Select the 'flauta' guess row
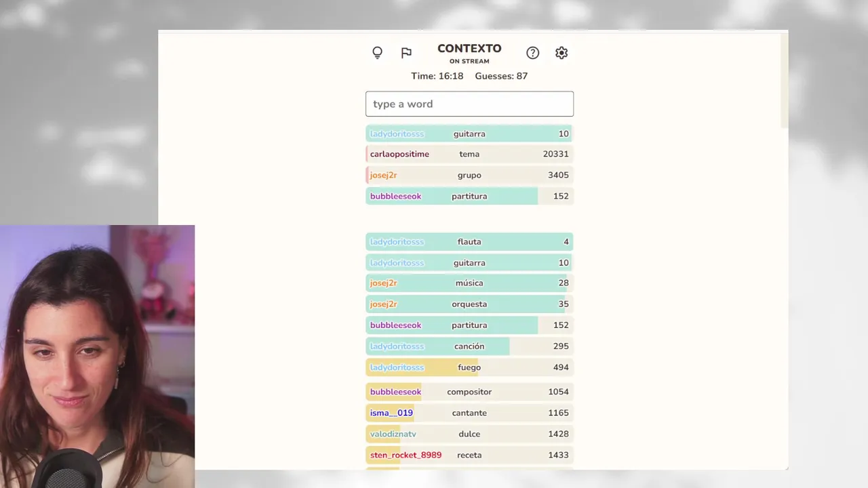Viewport: 868px width, 488px height. click(x=469, y=241)
